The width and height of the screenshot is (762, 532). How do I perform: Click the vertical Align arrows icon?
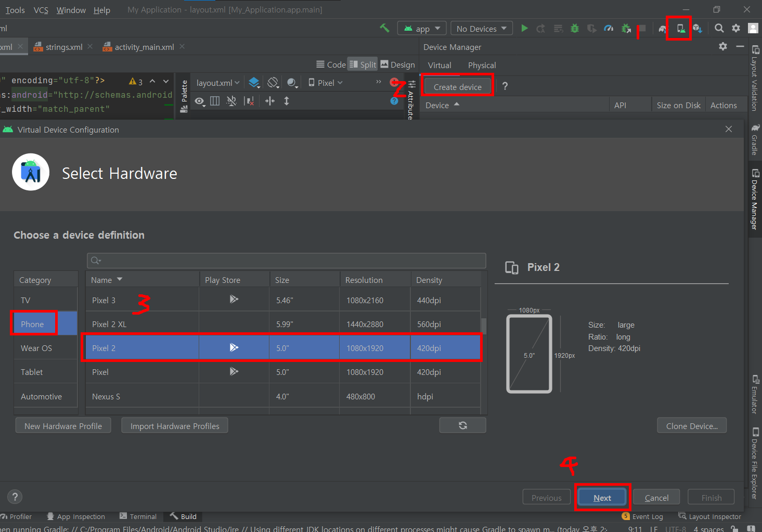coord(287,101)
